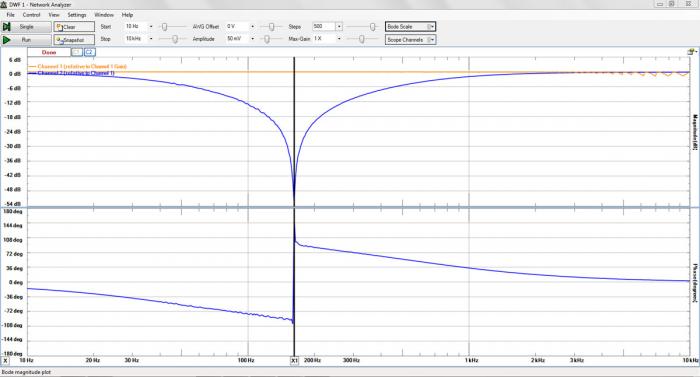Expand the Amplitude dropdown arrow
The image size is (700, 377).
coord(253,39)
